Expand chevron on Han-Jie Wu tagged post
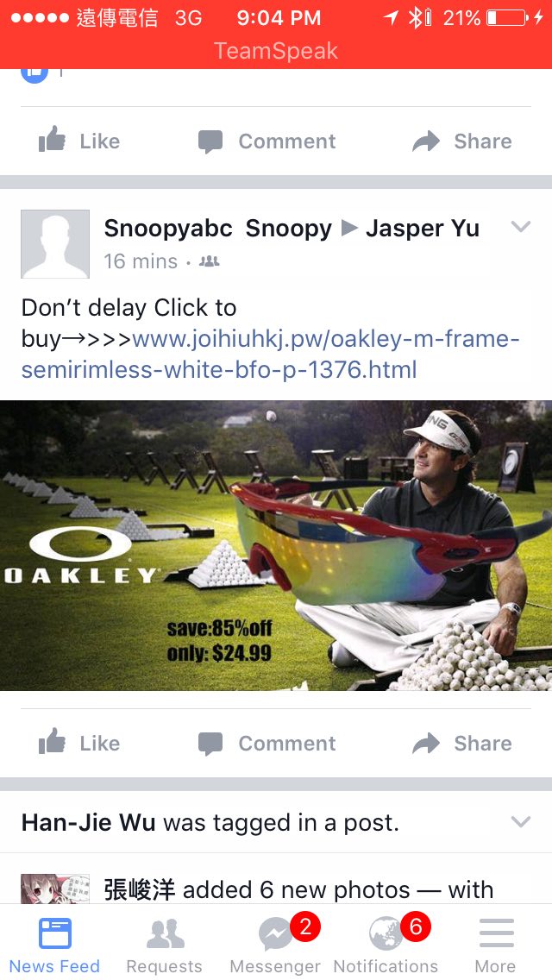Image resolution: width=552 pixels, height=980 pixels. tap(520, 821)
